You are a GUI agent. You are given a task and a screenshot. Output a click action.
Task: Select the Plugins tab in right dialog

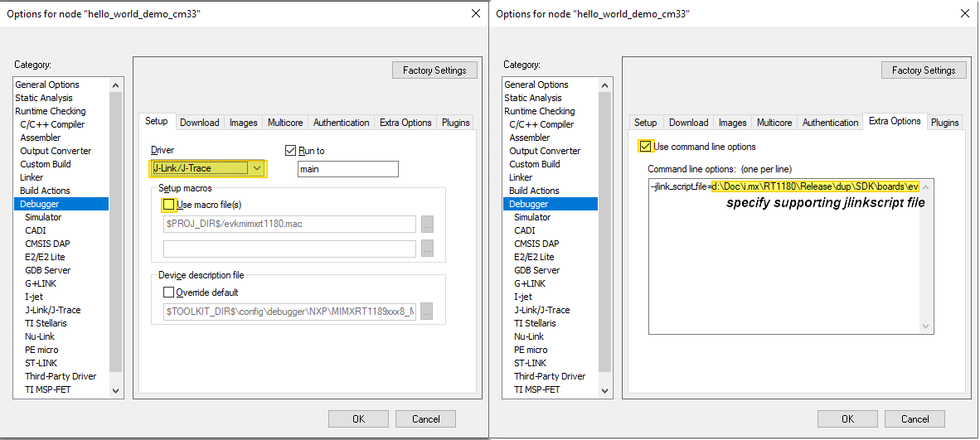(x=944, y=123)
